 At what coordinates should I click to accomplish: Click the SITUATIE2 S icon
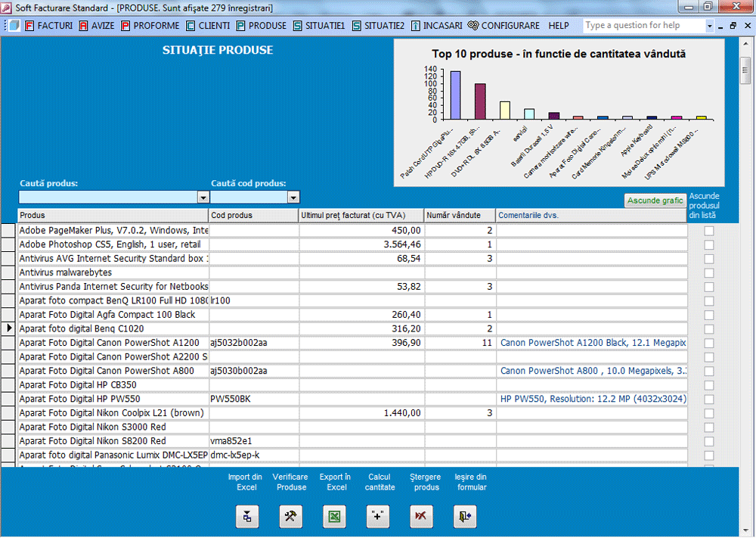pos(356,26)
